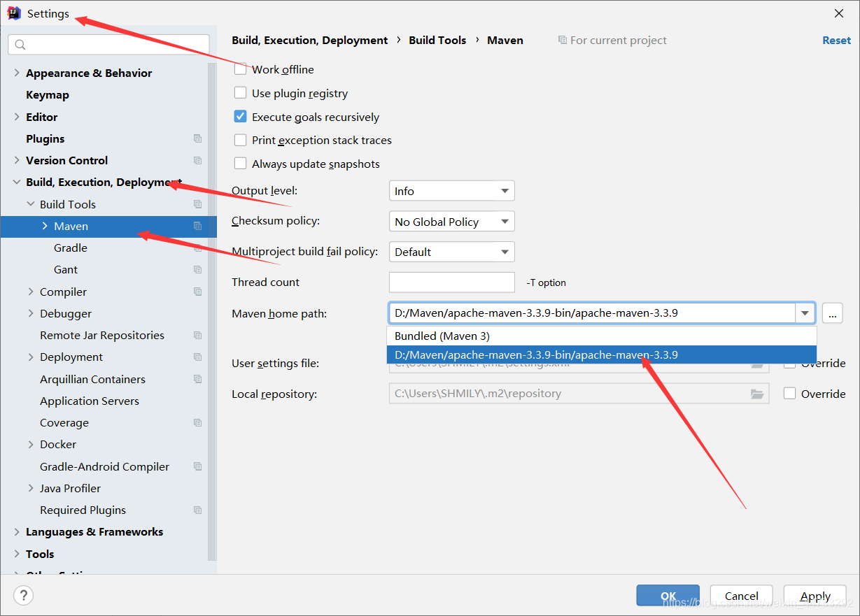
Task: Open the help question mark button
Action: tap(24, 596)
